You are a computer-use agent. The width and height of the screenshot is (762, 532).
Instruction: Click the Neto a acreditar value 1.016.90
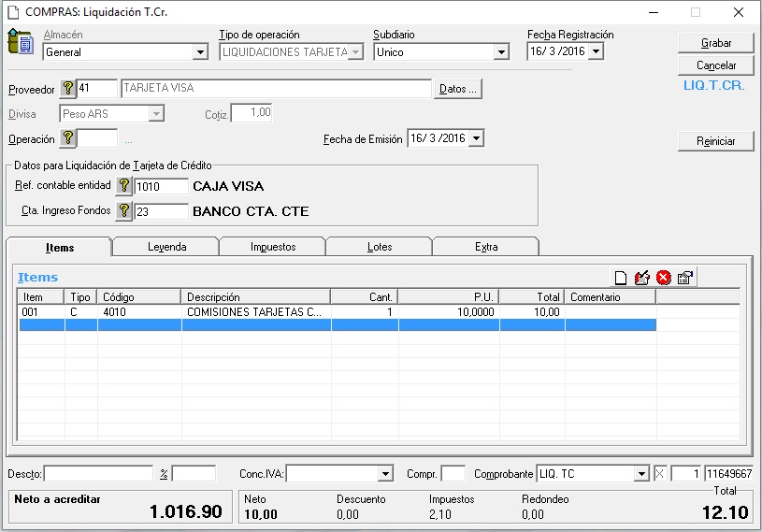[x=186, y=511]
